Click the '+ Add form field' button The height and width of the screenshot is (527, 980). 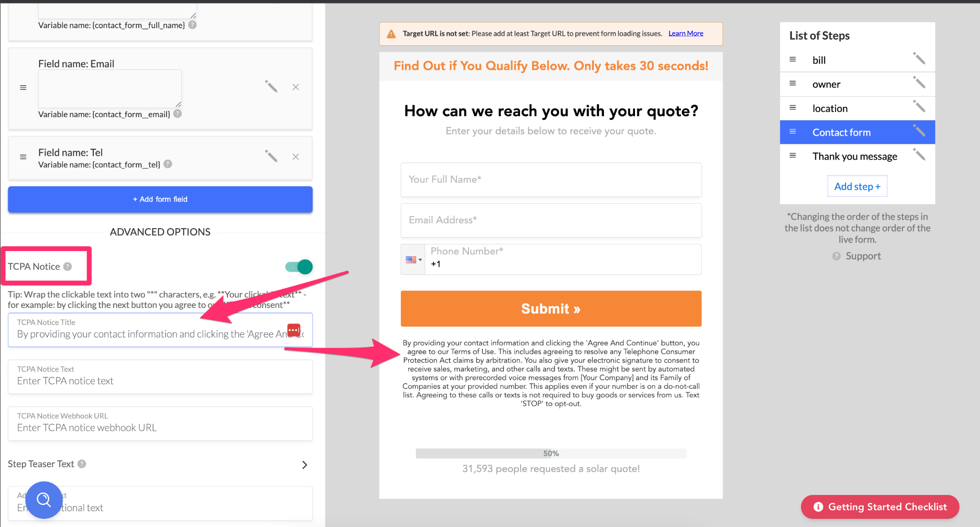[160, 199]
